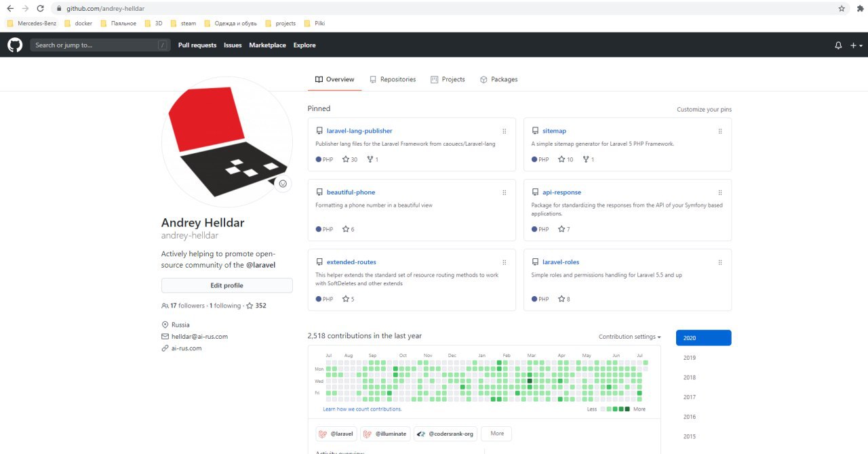Click the Search or jump to field
The image size is (868, 454).
pyautogui.click(x=100, y=45)
